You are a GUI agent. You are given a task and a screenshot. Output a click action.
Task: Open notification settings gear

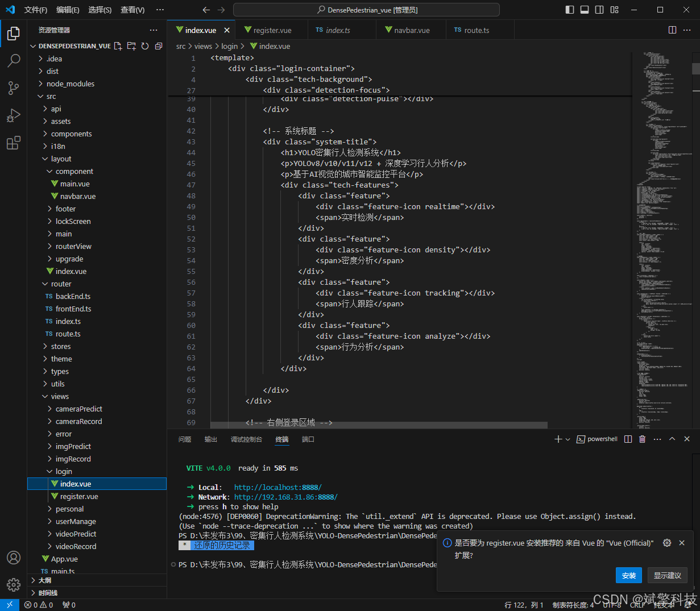click(x=667, y=543)
